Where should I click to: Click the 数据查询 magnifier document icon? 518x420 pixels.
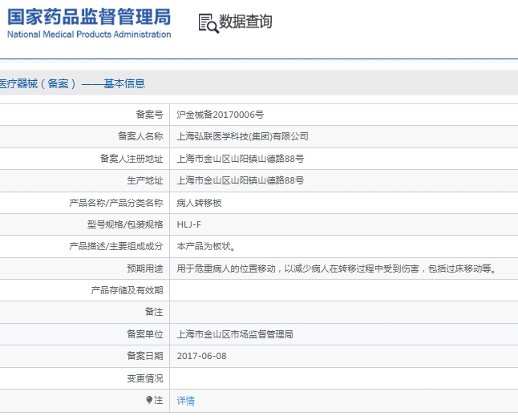(208, 23)
